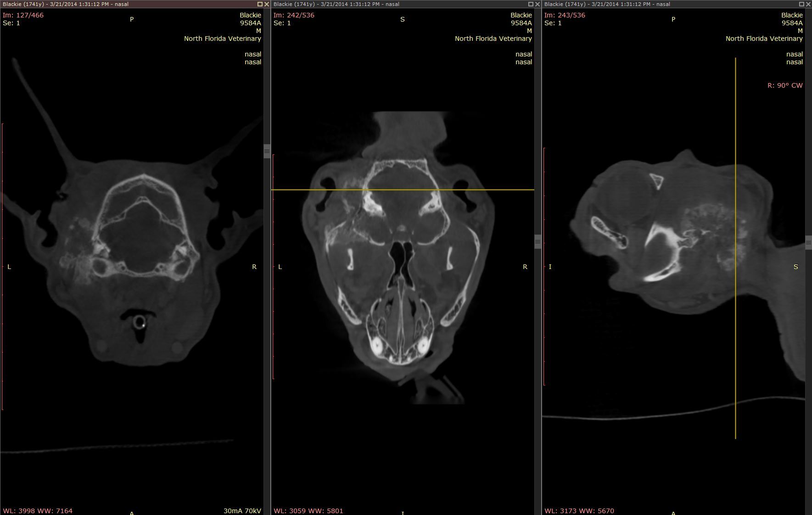This screenshot has height=515, width=812.
Task: Click '9584A' patient ID in left pane
Action: (x=251, y=23)
